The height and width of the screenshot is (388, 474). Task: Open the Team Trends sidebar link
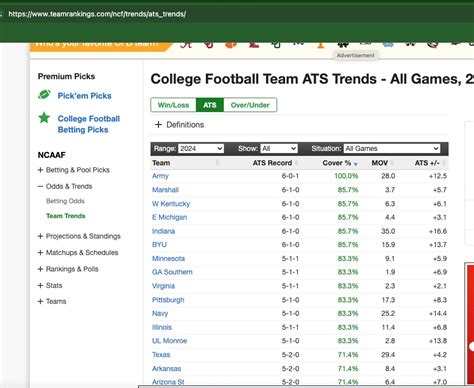(x=66, y=216)
